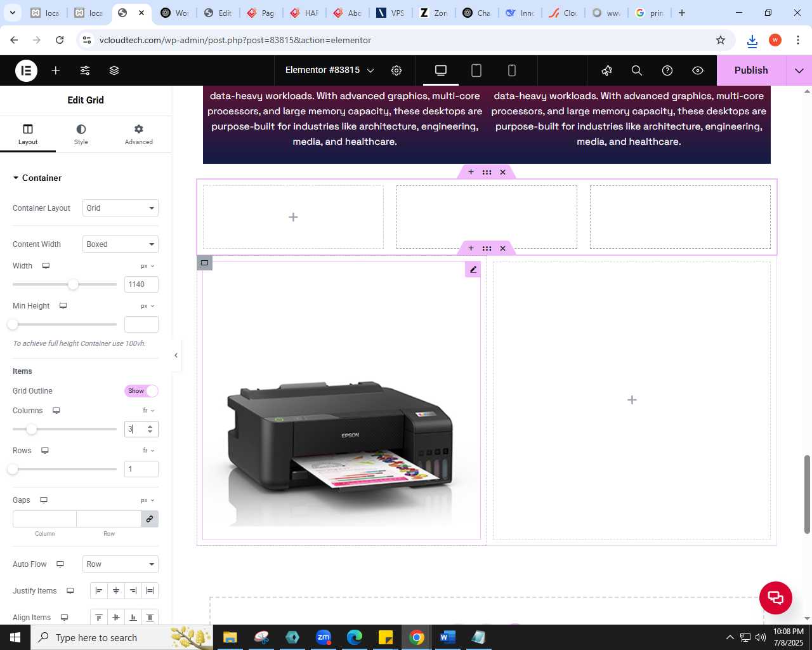Set Justify Items to center
Image resolution: width=812 pixels, height=650 pixels.
pos(116,591)
